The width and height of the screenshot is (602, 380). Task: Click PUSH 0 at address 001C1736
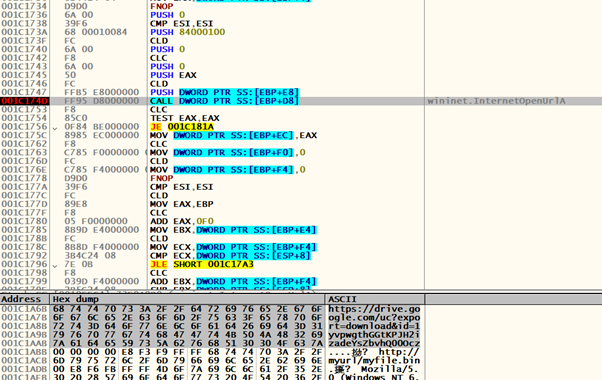coord(167,15)
